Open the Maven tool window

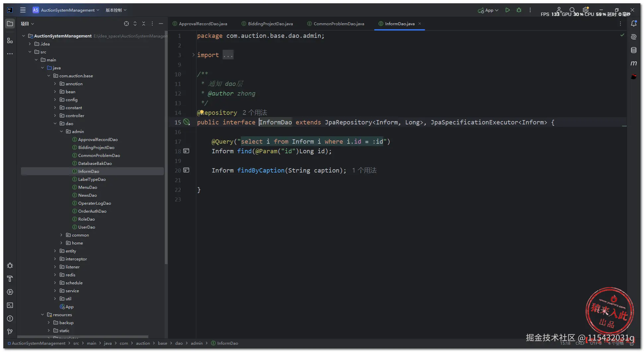click(x=634, y=63)
